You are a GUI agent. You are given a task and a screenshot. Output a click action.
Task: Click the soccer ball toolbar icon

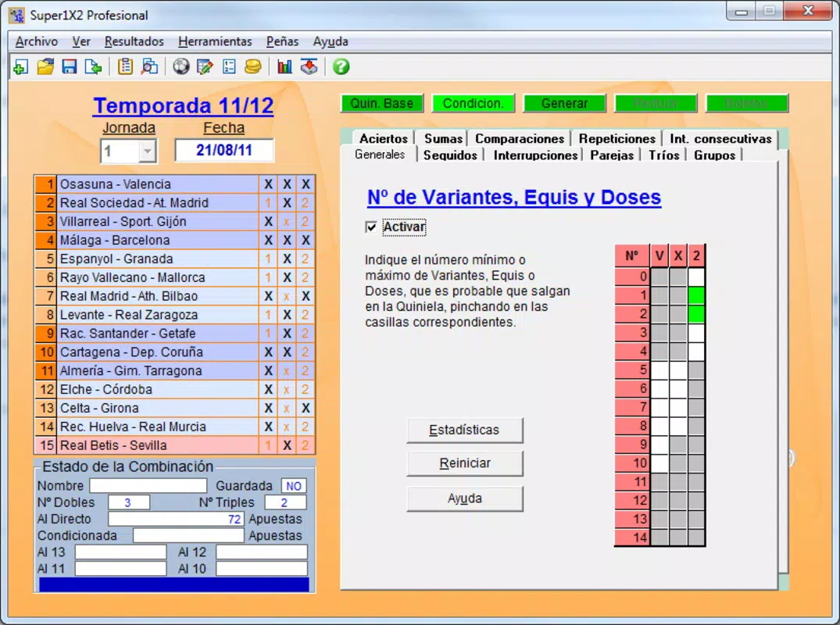click(181, 67)
